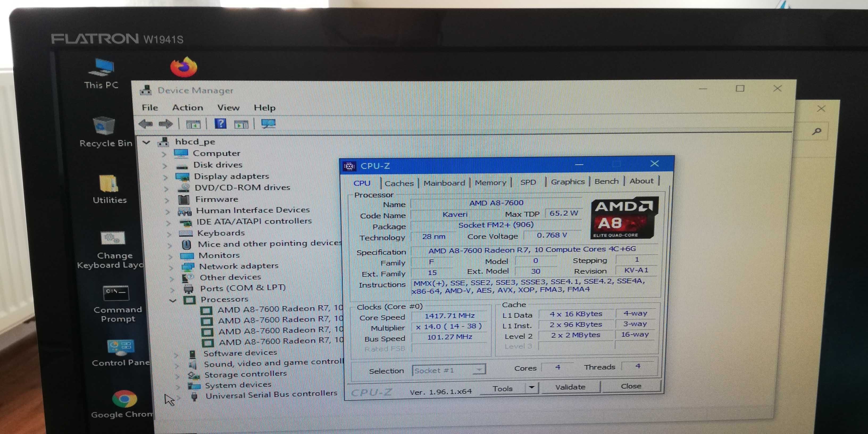Switch to the Graphics tab
This screenshot has height=434, width=868.
tap(568, 182)
